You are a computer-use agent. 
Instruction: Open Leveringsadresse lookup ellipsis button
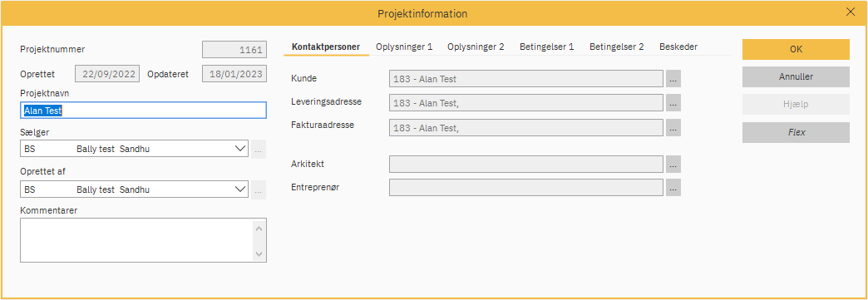(673, 103)
